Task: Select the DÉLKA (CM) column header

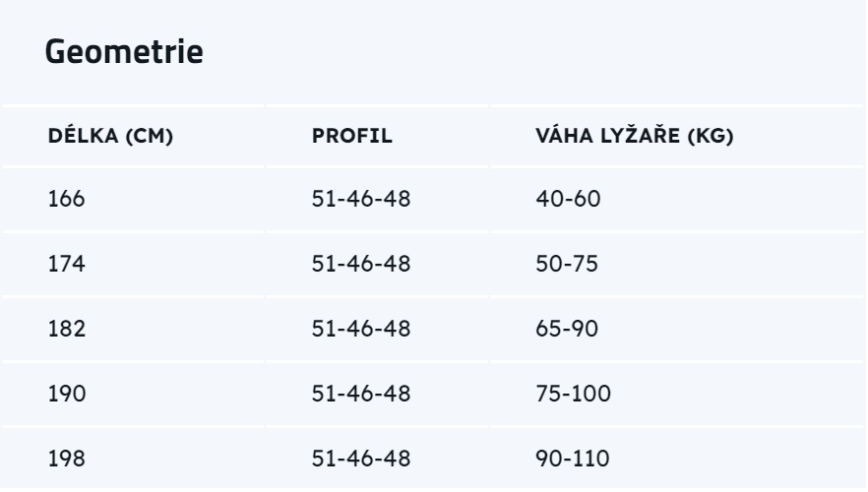Action: tap(110, 136)
